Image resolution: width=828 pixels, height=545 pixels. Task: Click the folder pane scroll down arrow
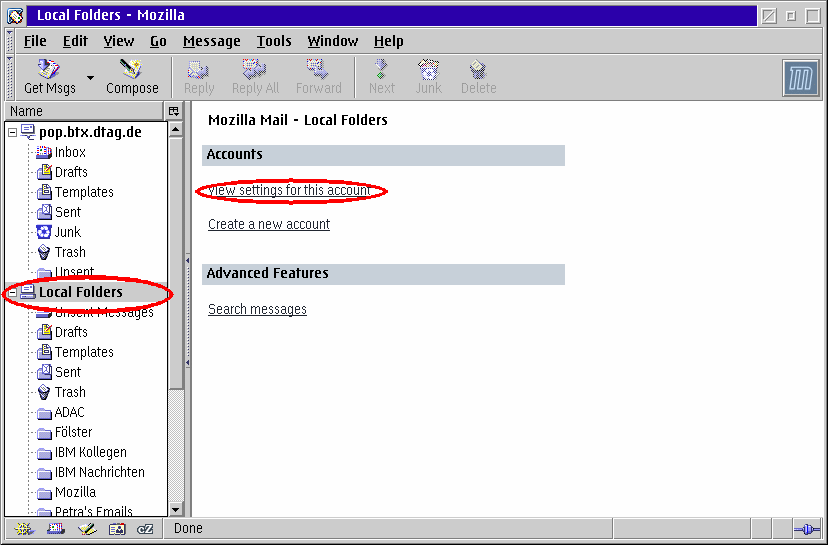tap(176, 510)
